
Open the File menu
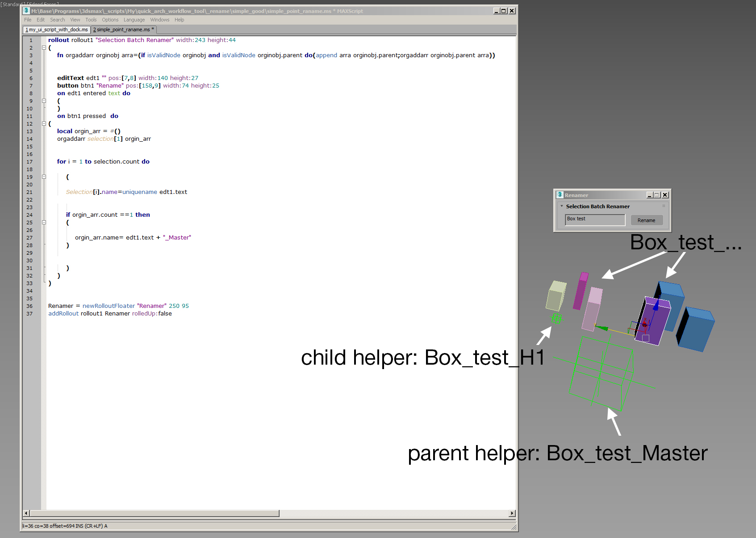click(28, 20)
